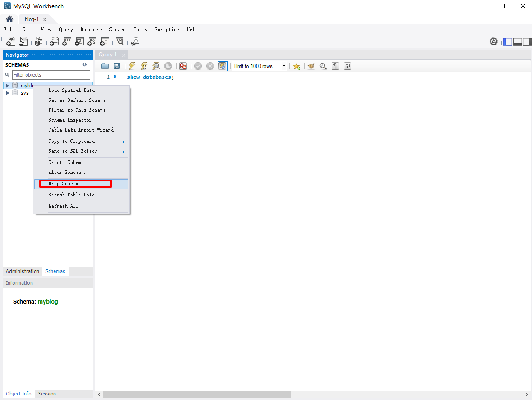Rollback transaction X icon
532x400 pixels.
pos(210,66)
